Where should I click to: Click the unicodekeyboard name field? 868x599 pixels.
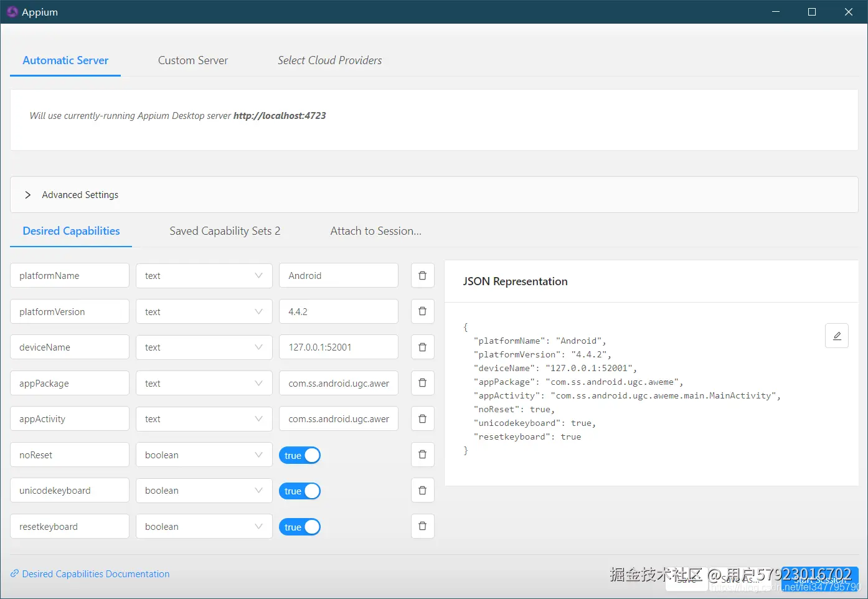[70, 490]
